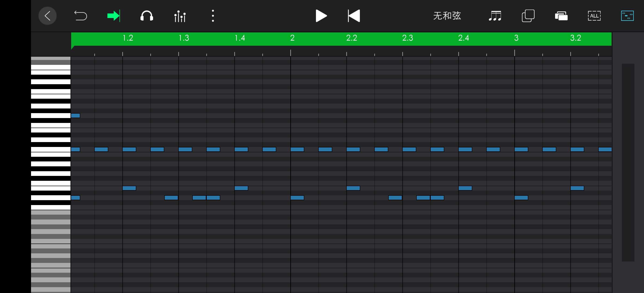Screen dimensions: 644x293
Task: Select the bottom-row note at bar 2
Action: point(297,198)
